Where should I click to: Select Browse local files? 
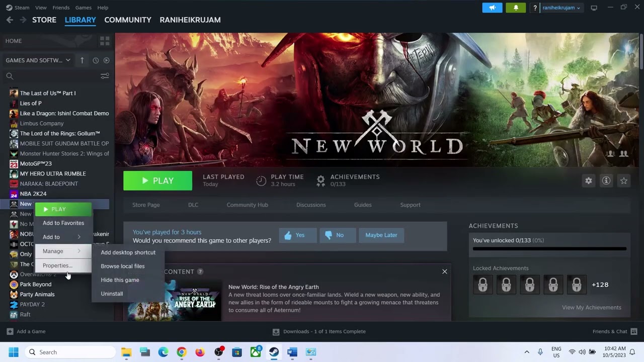click(x=128, y=266)
